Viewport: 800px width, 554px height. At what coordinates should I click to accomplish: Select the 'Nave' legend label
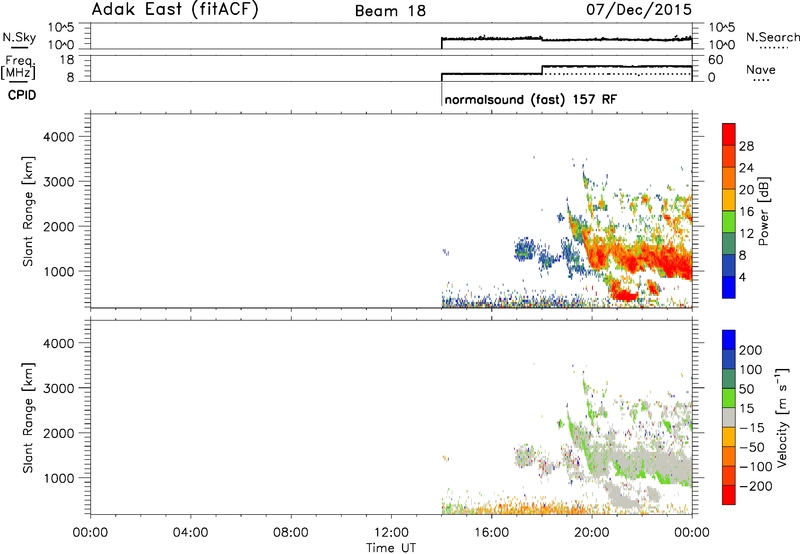pos(761,69)
